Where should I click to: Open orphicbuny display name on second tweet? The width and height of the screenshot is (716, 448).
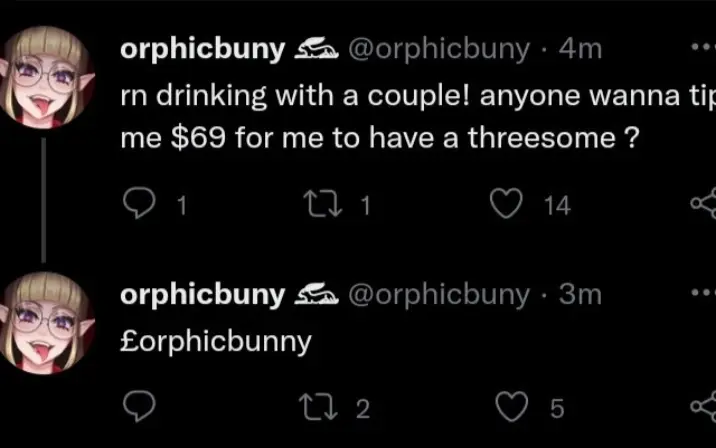click(x=201, y=294)
